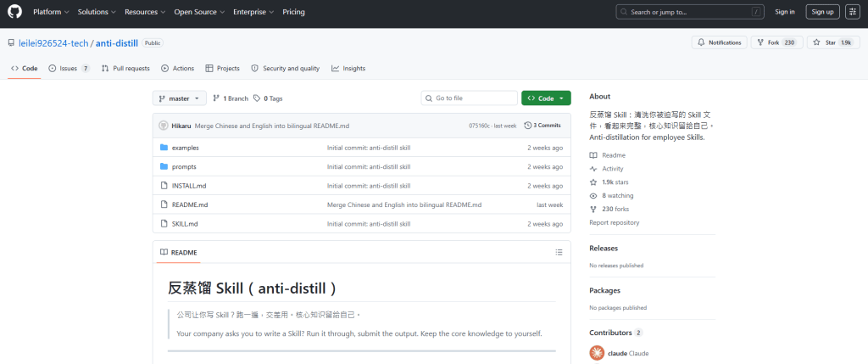Expand the master branch dropdown
The image size is (868, 364).
(180, 98)
